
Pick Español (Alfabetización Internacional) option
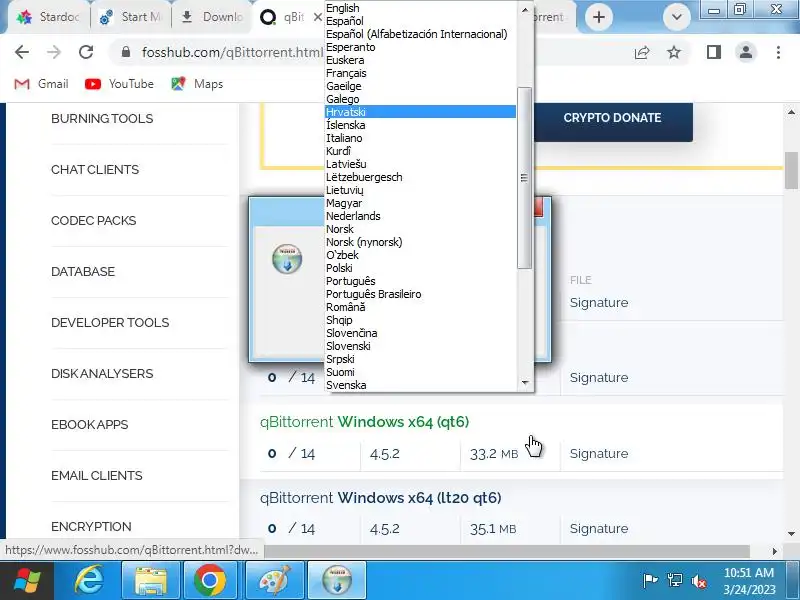420,34
